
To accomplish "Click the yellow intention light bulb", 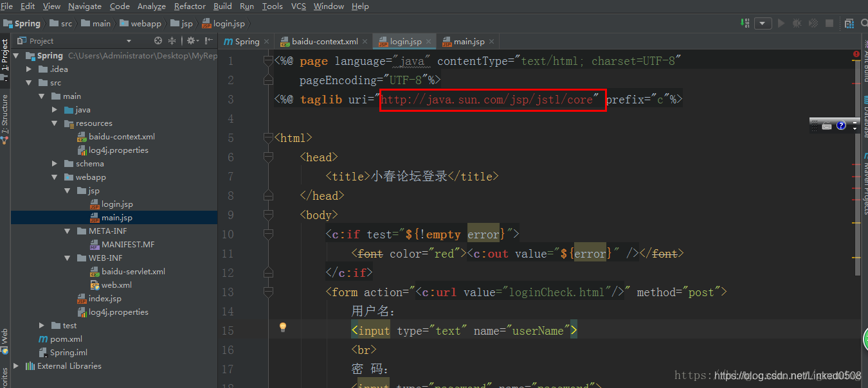I will click(282, 327).
